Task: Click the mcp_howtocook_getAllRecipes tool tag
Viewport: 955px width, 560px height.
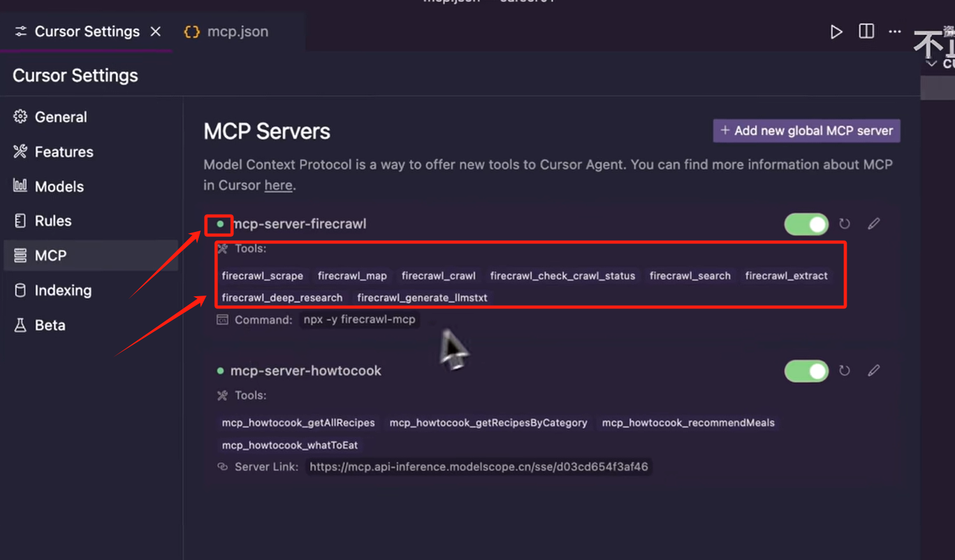Action: 298,423
